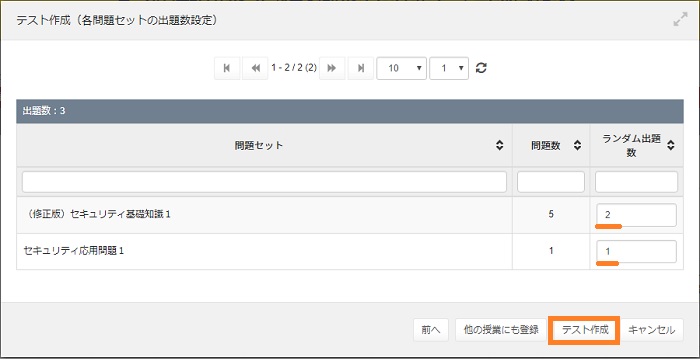The height and width of the screenshot is (361, 700).
Task: Go to the first page of results
Action: click(x=227, y=68)
